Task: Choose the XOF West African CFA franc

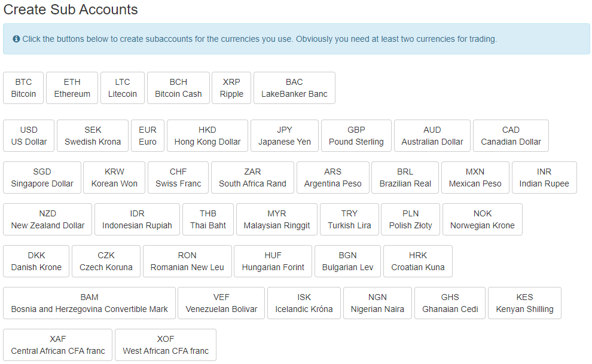Action: pyautogui.click(x=166, y=345)
